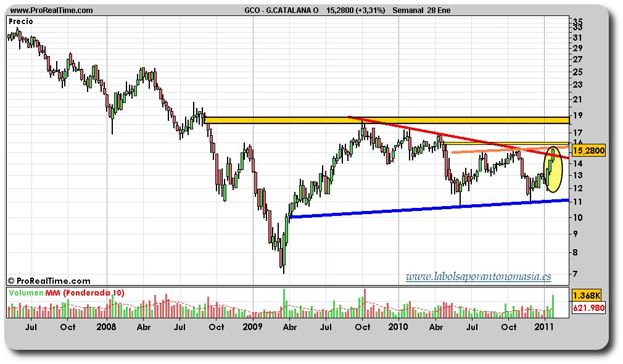This screenshot has height=364, width=623.
Task: Select the GCO - G.CATALANA O title
Action: [x=281, y=10]
